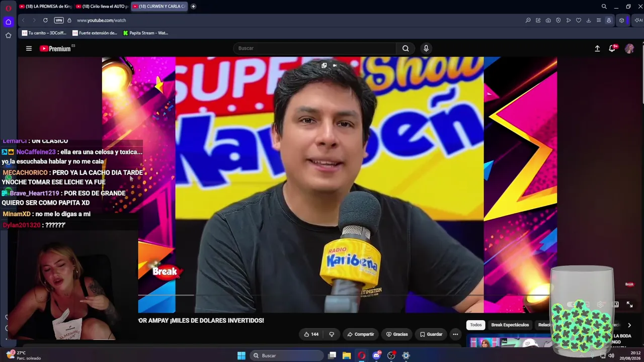644x362 pixels.
Task: Open the extensions cube icon
Action: coord(622,20)
